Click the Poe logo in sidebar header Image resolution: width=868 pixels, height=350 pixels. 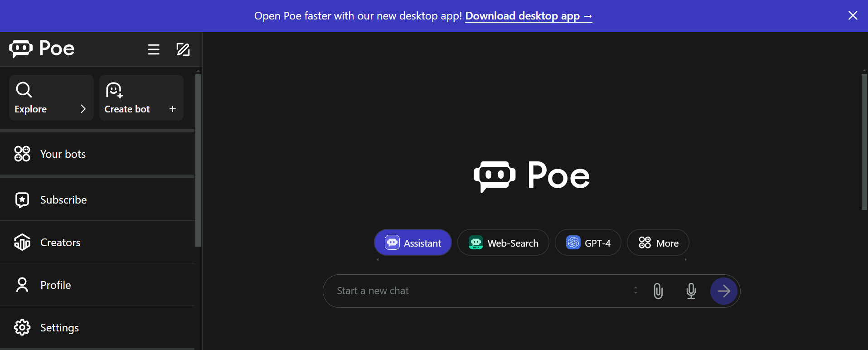pyautogui.click(x=42, y=49)
